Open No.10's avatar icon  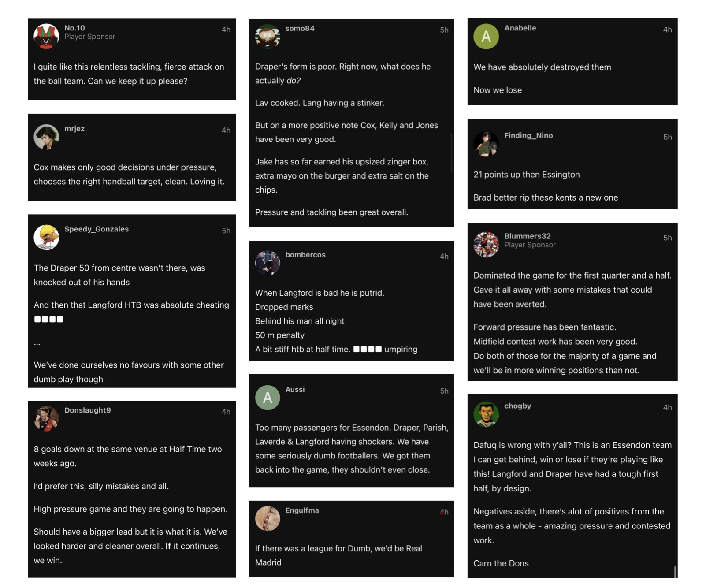click(46, 36)
